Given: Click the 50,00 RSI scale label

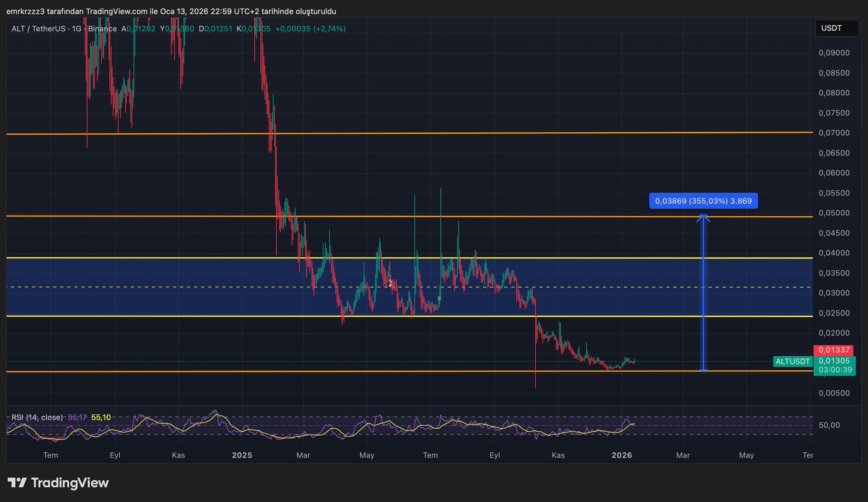Looking at the screenshot, I should 829,425.
